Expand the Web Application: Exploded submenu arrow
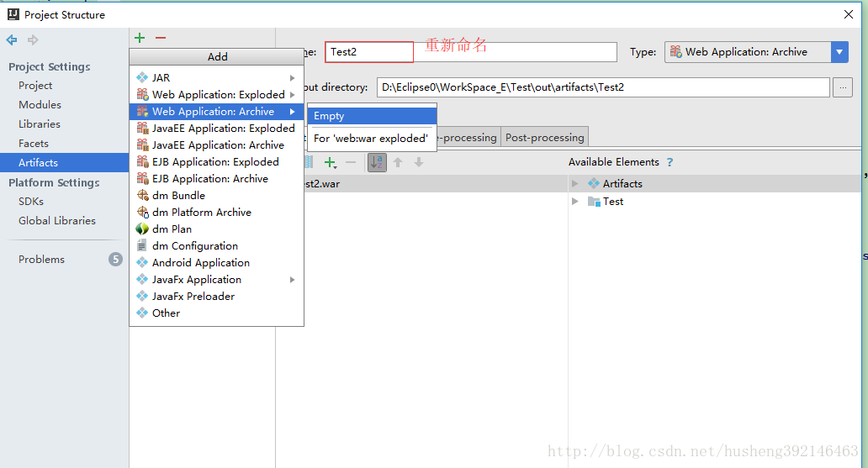This screenshot has width=868, height=468. point(293,95)
